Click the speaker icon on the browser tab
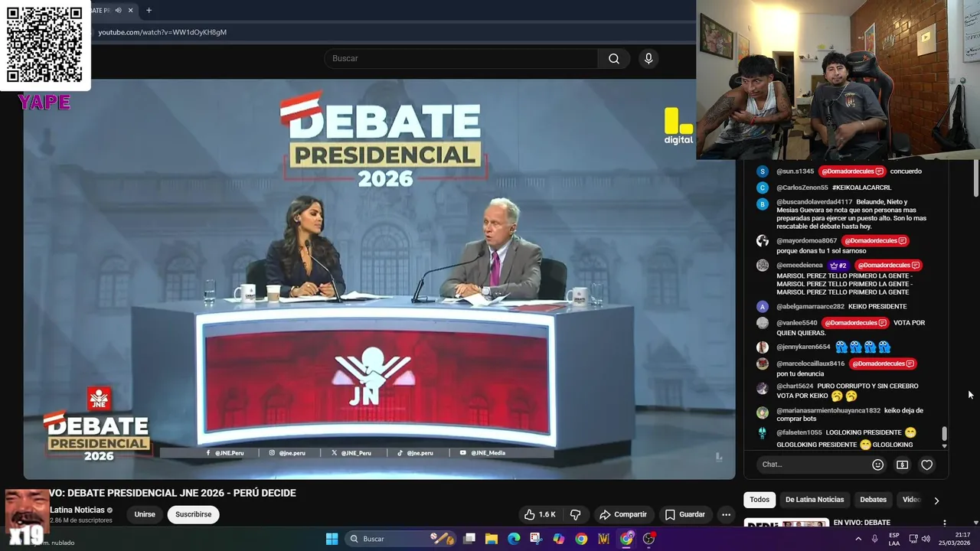 pyautogui.click(x=118, y=11)
